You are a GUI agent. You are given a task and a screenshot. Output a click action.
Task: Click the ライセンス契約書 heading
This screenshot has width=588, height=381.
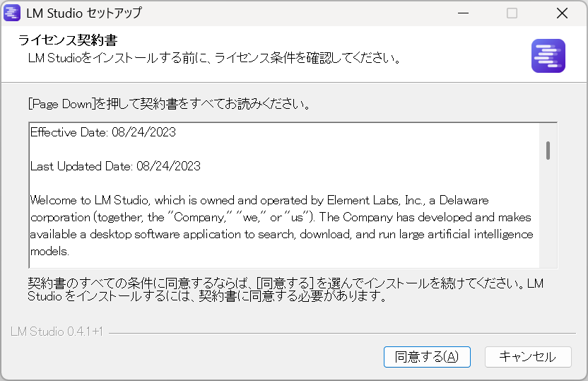[68, 41]
